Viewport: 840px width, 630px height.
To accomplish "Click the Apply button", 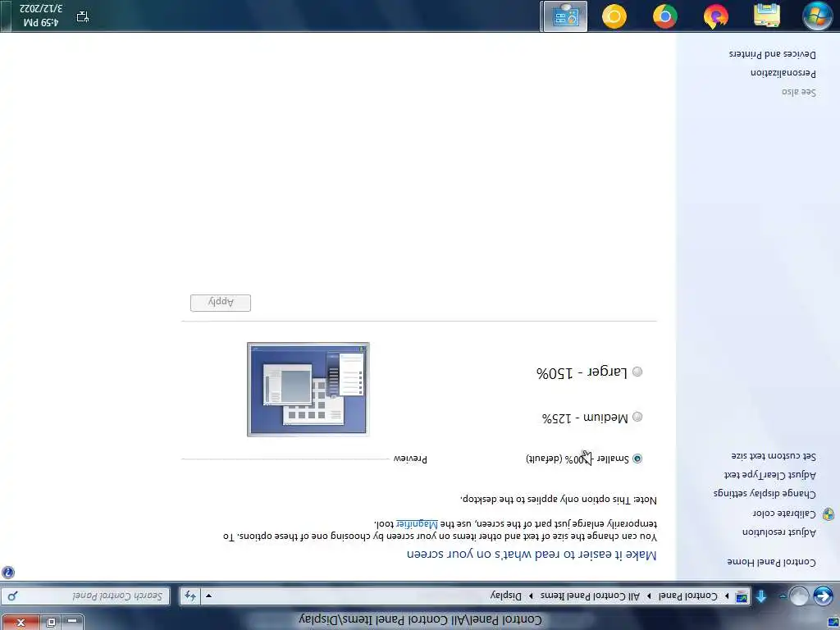I will pyautogui.click(x=221, y=303).
